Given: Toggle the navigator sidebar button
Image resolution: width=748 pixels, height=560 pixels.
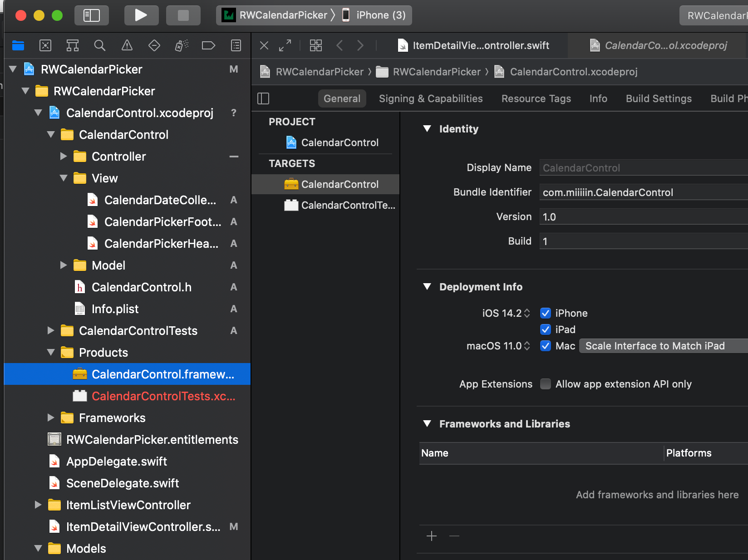Looking at the screenshot, I should click(92, 15).
